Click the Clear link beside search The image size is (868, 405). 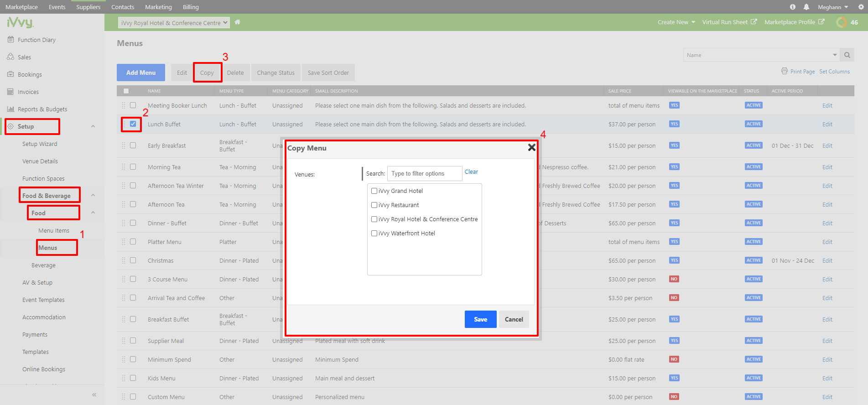tap(471, 172)
